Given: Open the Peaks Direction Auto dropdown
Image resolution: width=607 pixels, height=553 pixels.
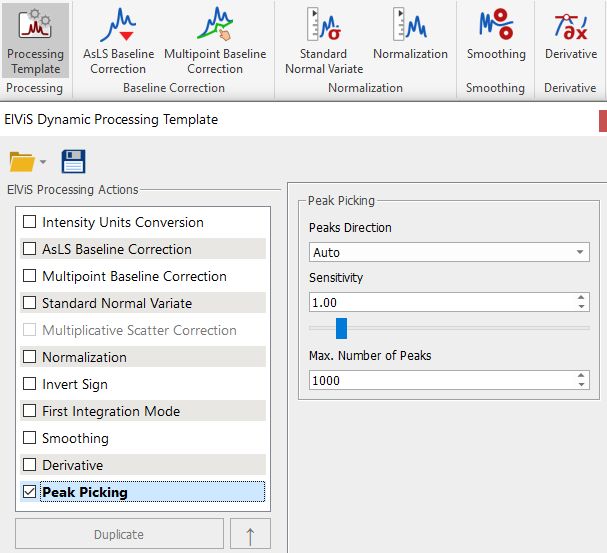Looking at the screenshot, I should tap(449, 252).
